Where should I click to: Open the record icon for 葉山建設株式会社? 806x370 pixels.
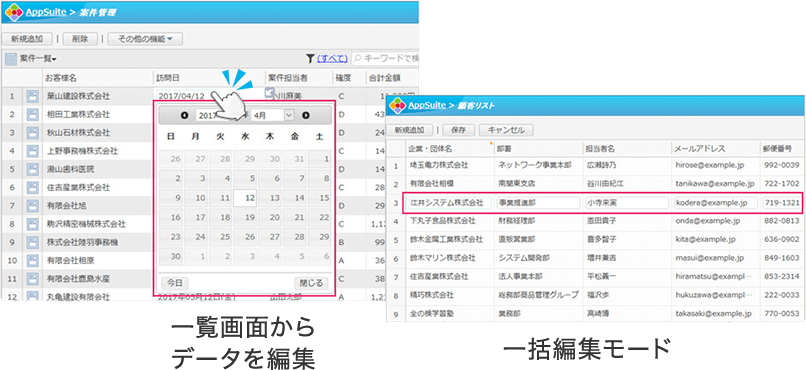click(x=33, y=96)
